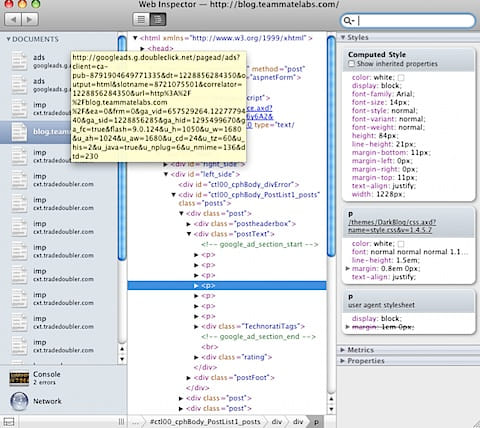Click sidebar resize grip at bottom
The image size is (480, 428).
click(x=122, y=422)
